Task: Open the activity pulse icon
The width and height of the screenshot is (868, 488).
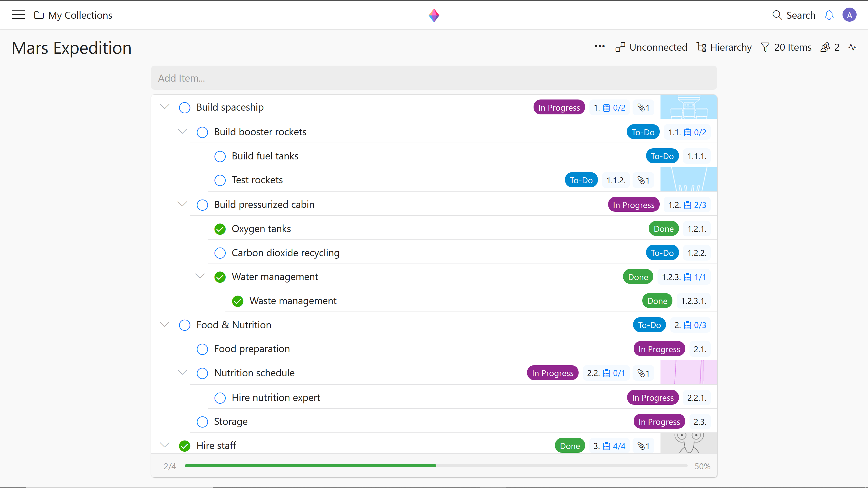Action: [x=853, y=47]
